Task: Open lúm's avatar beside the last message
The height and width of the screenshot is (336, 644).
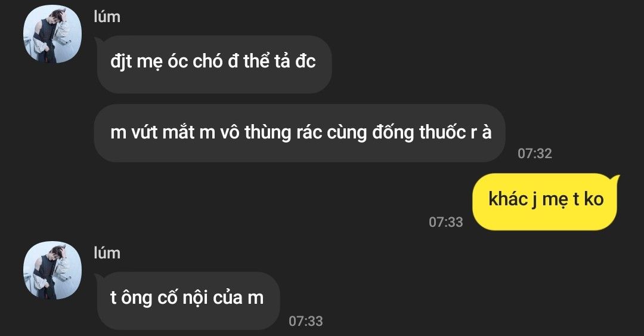Action: (x=52, y=270)
